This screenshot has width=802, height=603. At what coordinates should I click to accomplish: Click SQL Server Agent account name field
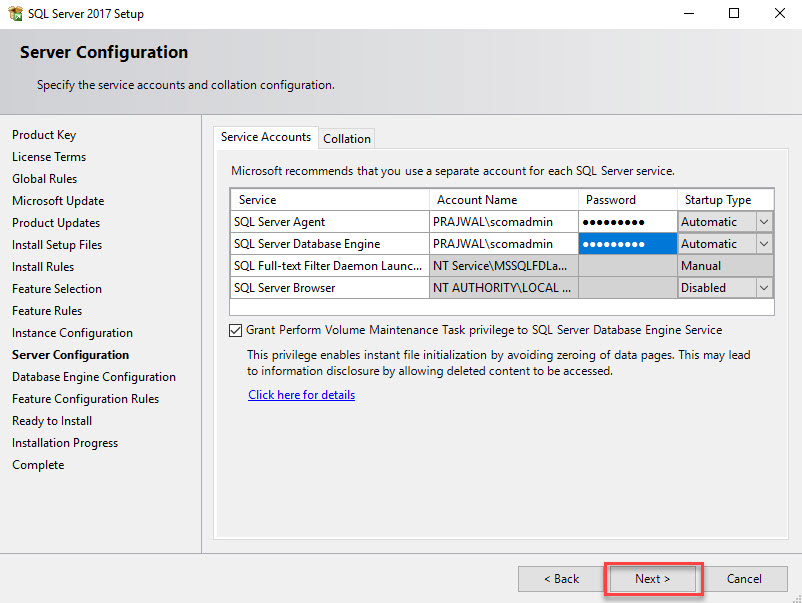[504, 222]
